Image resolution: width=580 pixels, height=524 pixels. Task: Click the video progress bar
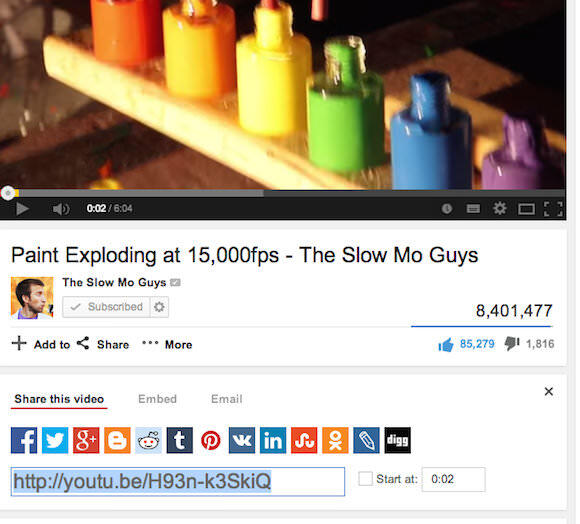pyautogui.click(x=283, y=193)
